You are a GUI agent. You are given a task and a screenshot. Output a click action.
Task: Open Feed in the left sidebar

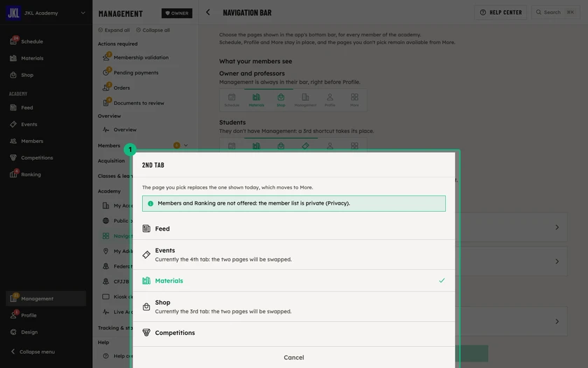[45, 108]
